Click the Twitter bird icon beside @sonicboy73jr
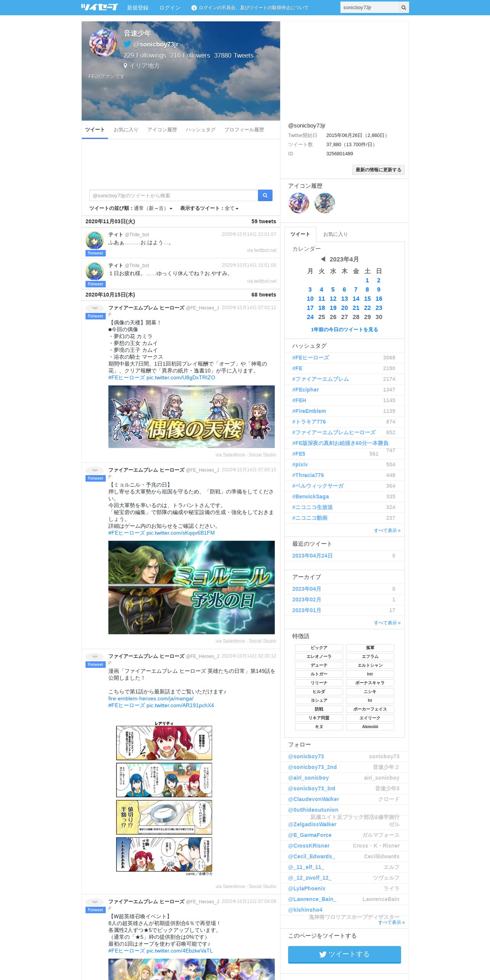Image resolution: width=490 pixels, height=980 pixels. [127, 44]
